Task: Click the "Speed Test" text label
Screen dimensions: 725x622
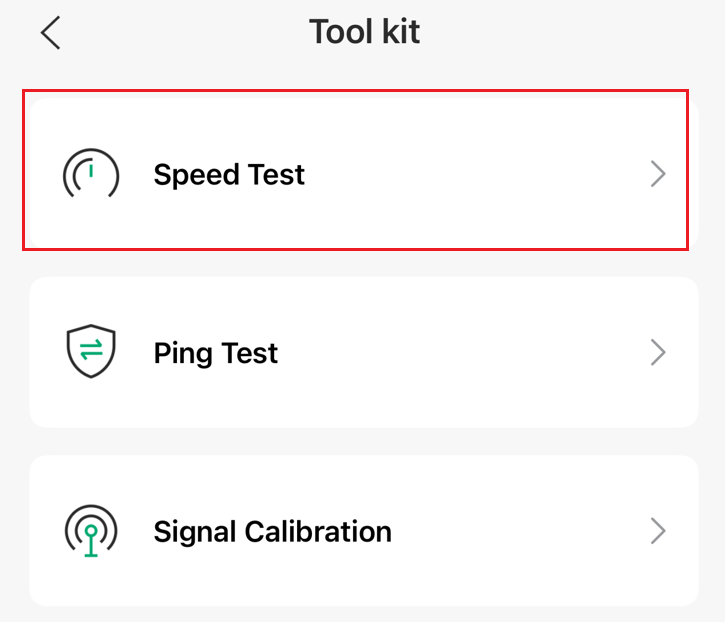Action: pos(229,175)
